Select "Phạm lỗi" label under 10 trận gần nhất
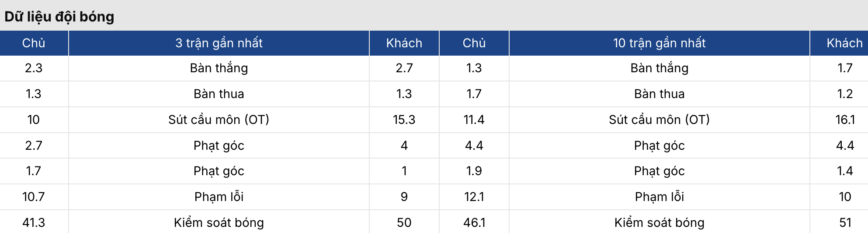Screen dimensions: 868x233 659,197
